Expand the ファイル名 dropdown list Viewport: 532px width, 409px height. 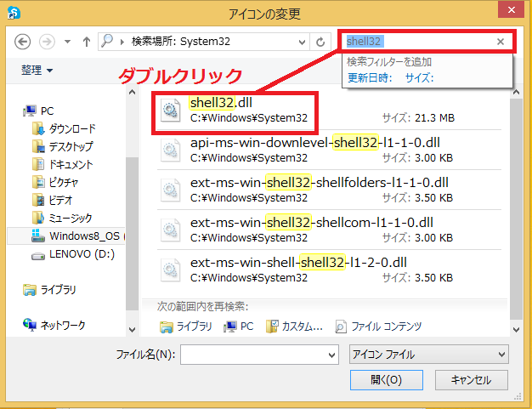click(x=331, y=355)
